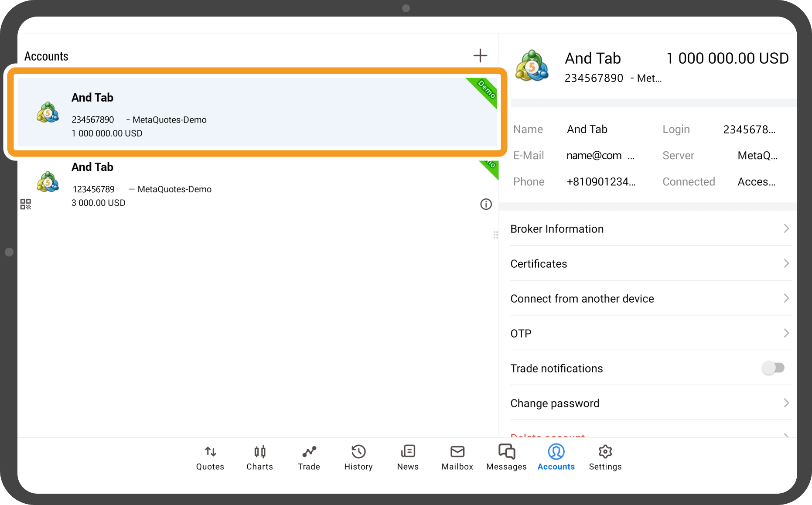Open the QR code scanner icon
Viewport: 812px width, 505px height.
click(26, 204)
